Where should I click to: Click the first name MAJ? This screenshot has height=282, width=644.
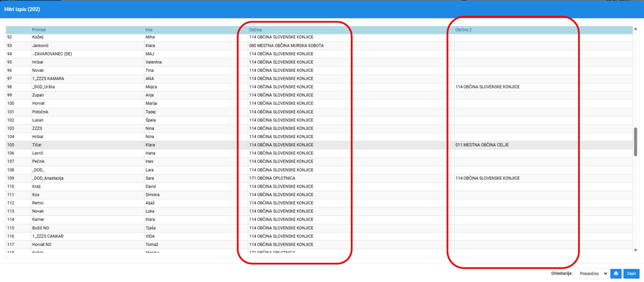point(149,54)
